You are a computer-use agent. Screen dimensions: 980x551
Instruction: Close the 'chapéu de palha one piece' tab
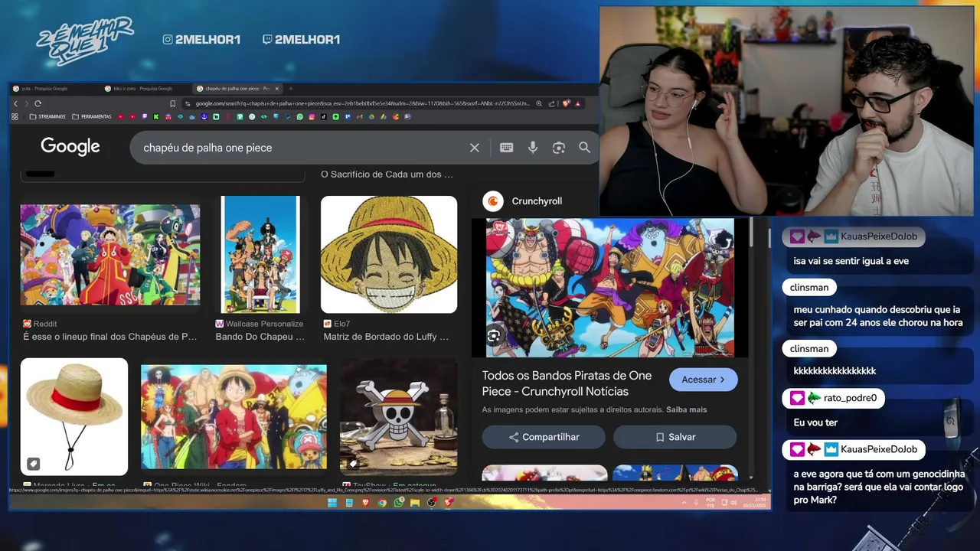pos(277,89)
